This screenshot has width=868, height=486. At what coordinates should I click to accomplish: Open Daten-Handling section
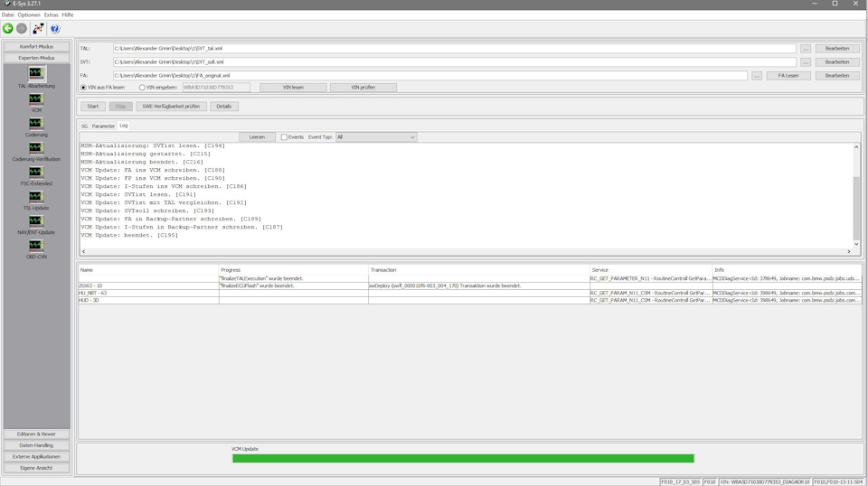coord(36,445)
